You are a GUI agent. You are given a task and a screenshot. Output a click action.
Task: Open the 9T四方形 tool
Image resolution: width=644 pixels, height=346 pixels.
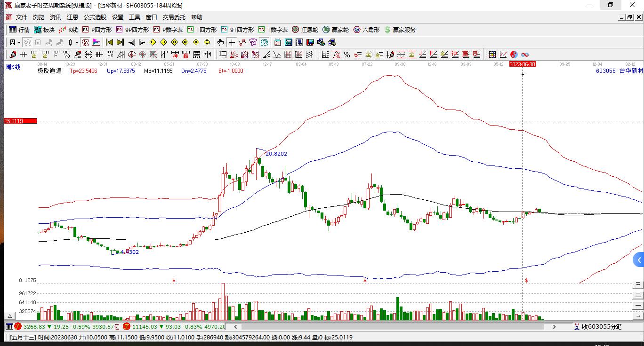coord(237,30)
